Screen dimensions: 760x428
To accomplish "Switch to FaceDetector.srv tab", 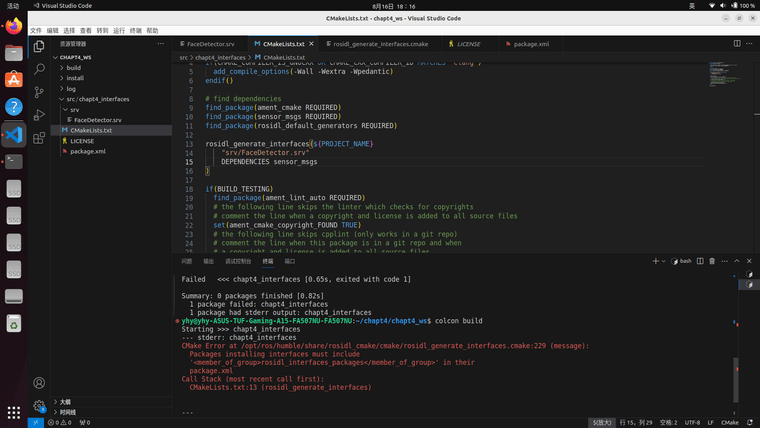I will (210, 44).
